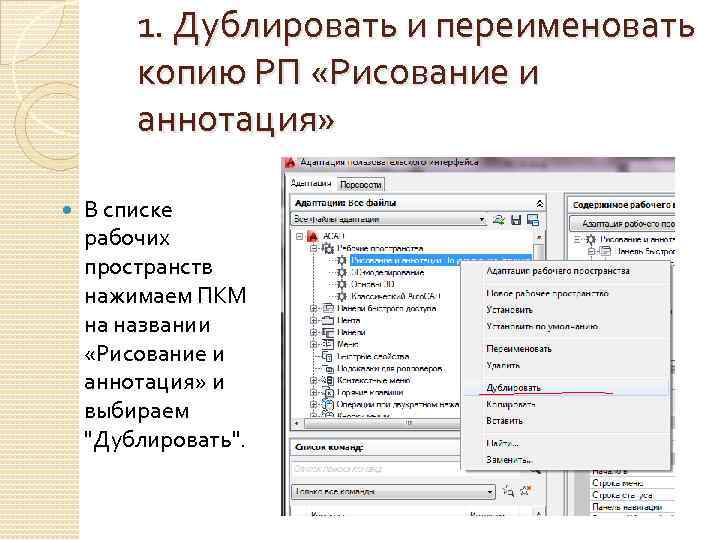Choose Адаптация рабочего пространства in context menu
Viewport: 720px width, 540px height.
point(557,271)
